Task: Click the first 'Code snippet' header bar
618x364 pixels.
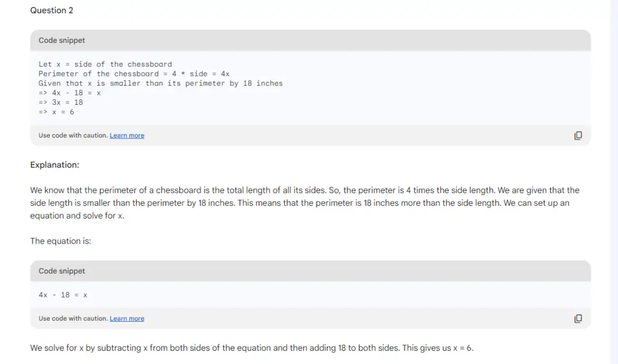Action: click(61, 40)
